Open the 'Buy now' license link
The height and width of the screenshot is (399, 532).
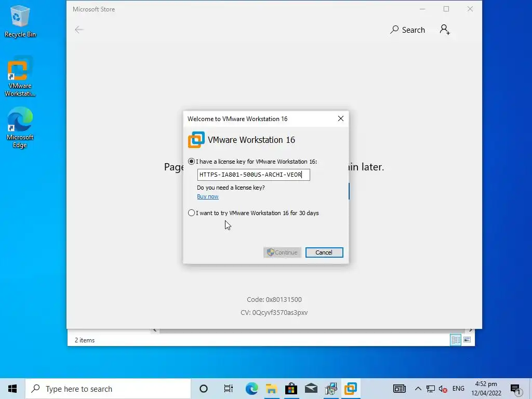[x=208, y=196]
